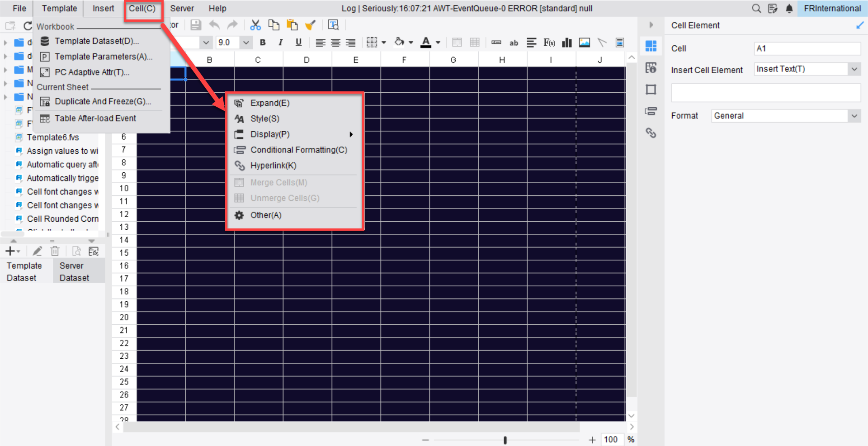Screen dimensions: 868x446
Task: Open the font size 9.0 dropdown
Action: pyautogui.click(x=246, y=43)
